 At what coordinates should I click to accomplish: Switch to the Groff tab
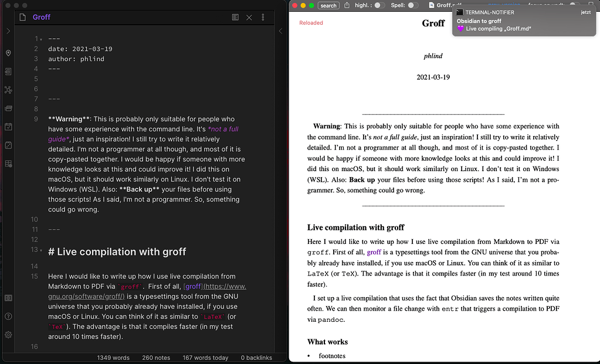(x=41, y=17)
